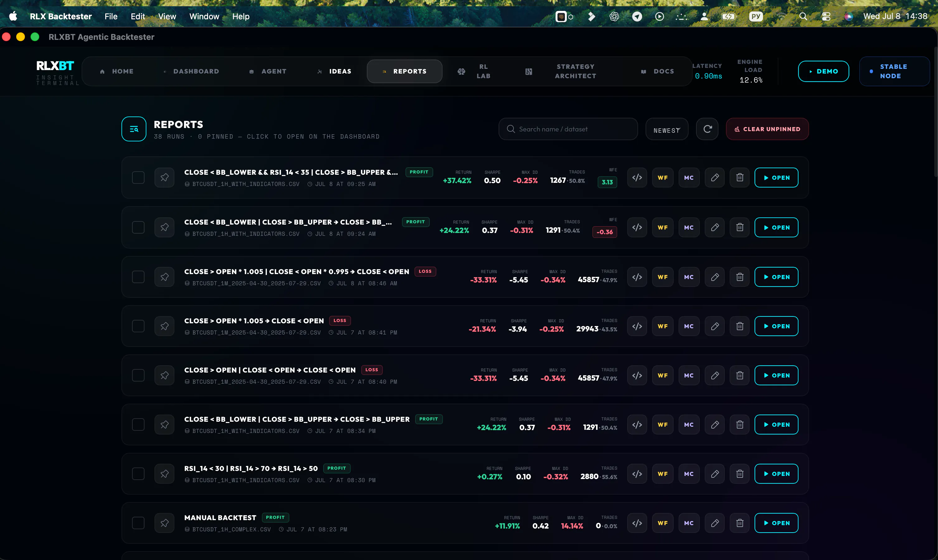Pin the BB_LOWER && RSI_14 < 35 report
938x560 pixels.
(164, 177)
